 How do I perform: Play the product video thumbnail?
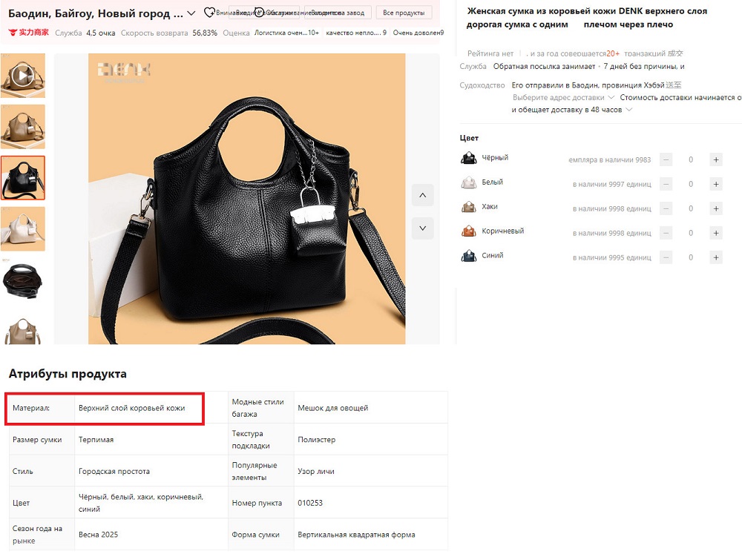22,76
